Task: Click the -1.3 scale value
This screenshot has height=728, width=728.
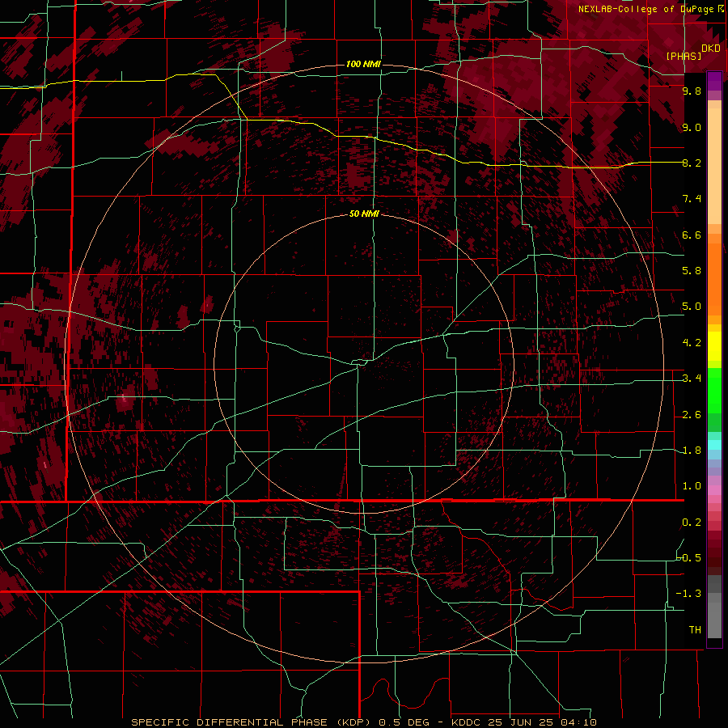Action: 689,594
